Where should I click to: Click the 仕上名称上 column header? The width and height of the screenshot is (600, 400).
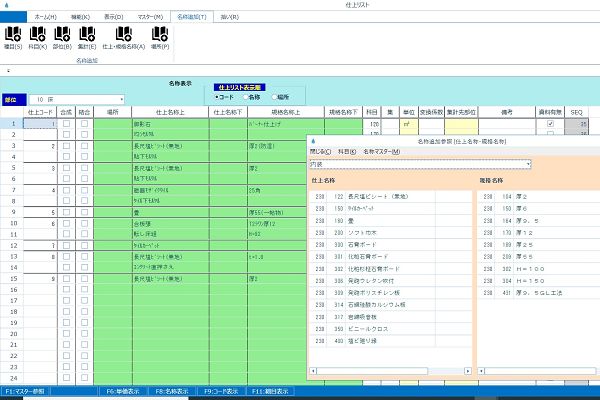tap(170, 112)
